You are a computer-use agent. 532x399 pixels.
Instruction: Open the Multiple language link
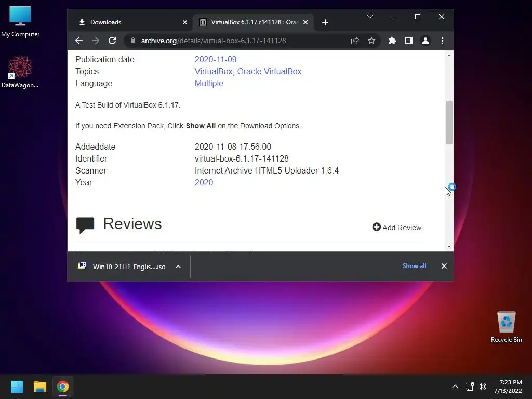[x=209, y=84]
